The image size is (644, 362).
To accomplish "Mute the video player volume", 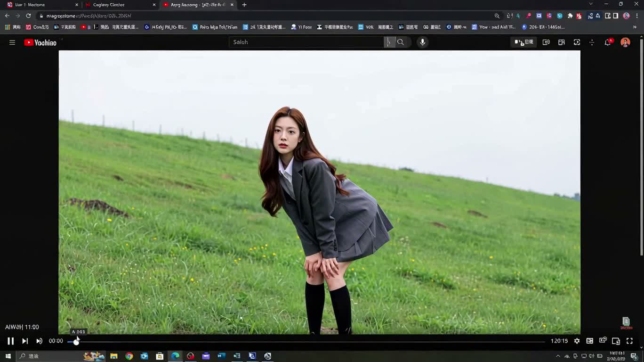I will coord(39,341).
